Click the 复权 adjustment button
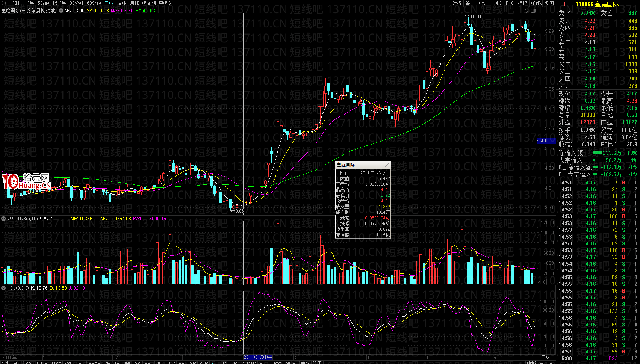 coord(457,3)
